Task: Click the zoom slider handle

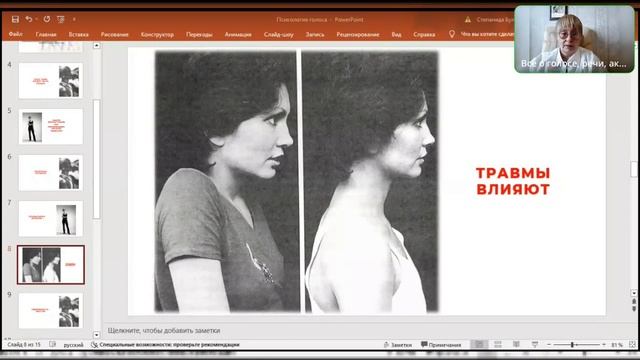Action: 572,345
